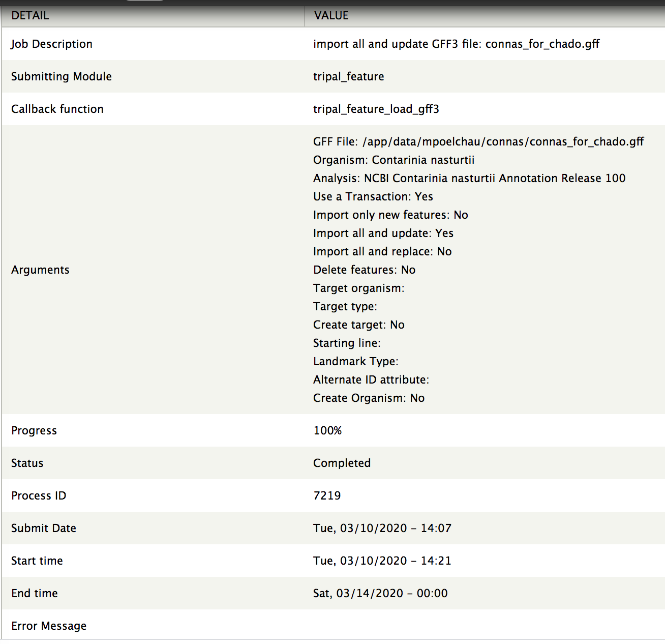The height and width of the screenshot is (644, 665).
Task: Select the Organism: Contarinia nasturtii line
Action: pos(394,160)
